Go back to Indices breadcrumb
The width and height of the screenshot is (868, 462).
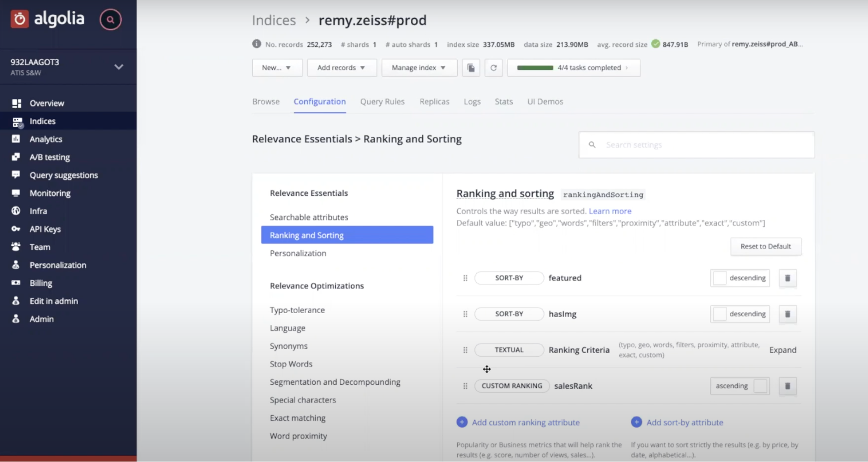coord(274,20)
